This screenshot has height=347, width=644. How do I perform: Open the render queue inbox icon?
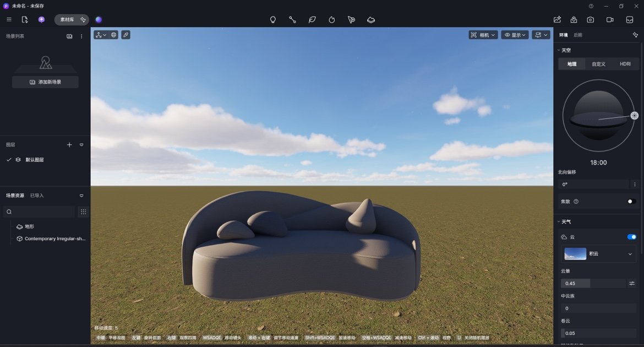(x=630, y=20)
